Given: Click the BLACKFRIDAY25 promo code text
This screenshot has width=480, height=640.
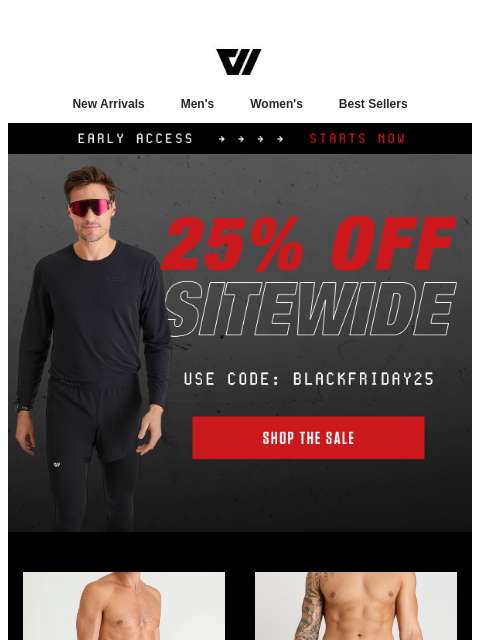Looking at the screenshot, I should tap(364, 379).
